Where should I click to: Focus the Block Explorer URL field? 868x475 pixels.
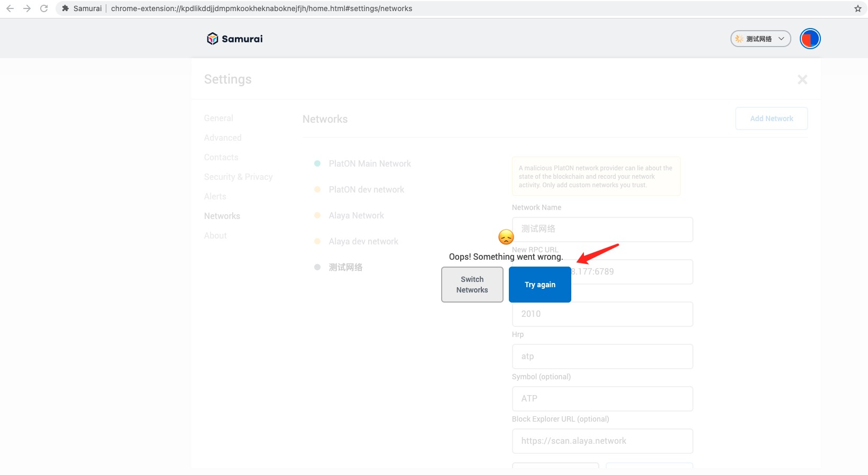point(602,441)
